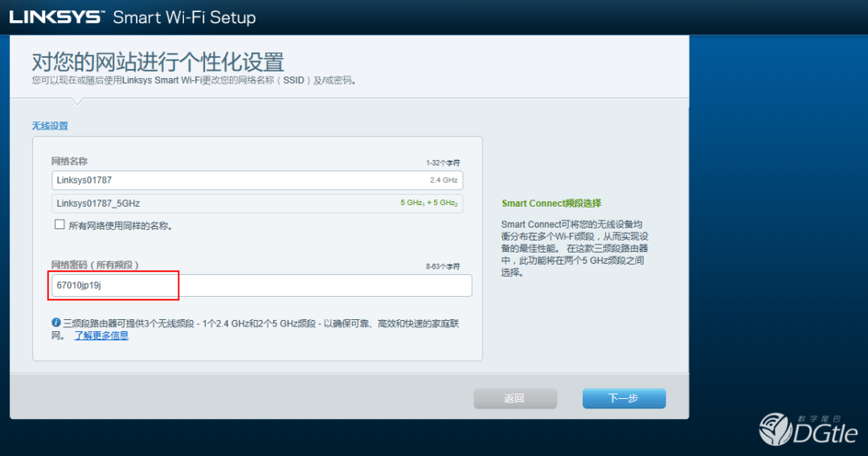Click the 对您的网站进行个性化设置 page title
Image resolution: width=868 pixels, height=456 pixels.
point(158,61)
